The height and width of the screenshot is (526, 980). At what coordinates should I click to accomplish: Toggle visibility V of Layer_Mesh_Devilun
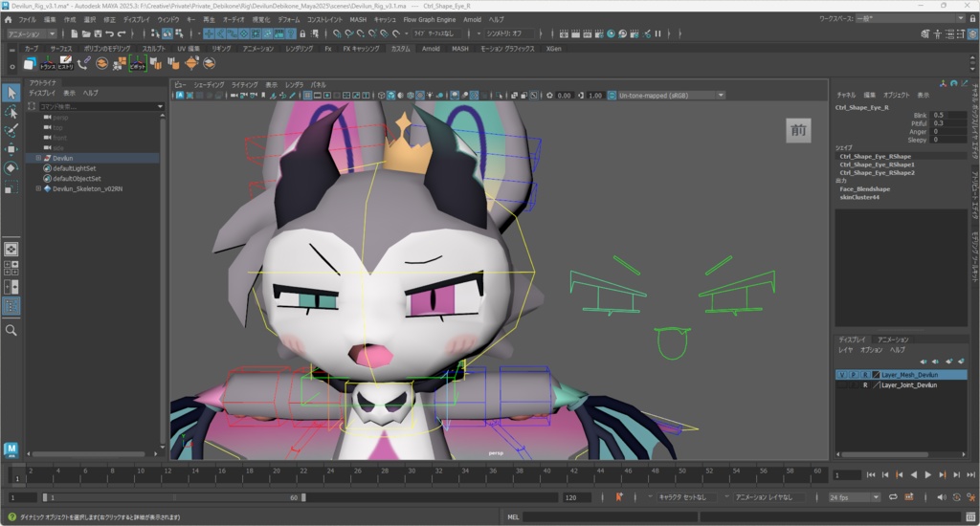(842, 375)
